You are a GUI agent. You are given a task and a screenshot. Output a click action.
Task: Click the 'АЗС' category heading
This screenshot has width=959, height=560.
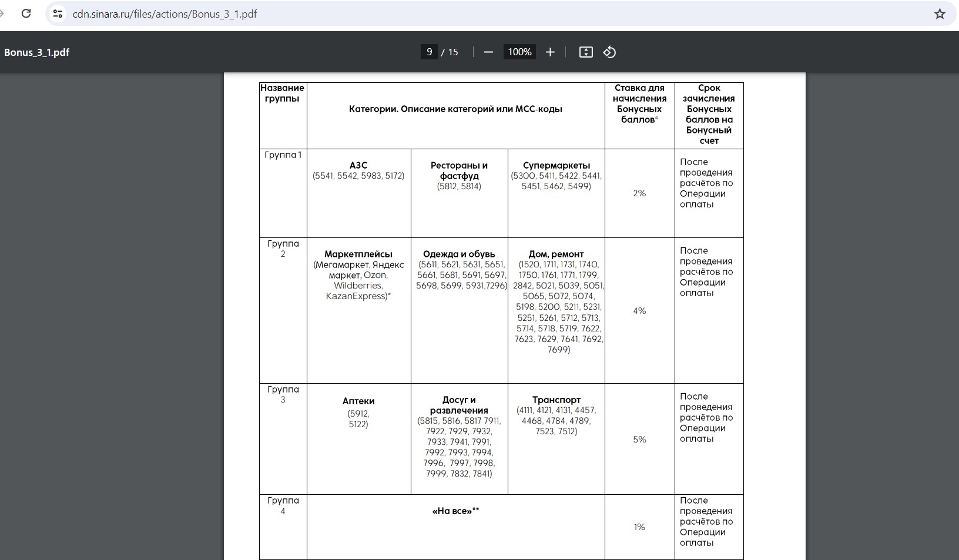pos(358,166)
